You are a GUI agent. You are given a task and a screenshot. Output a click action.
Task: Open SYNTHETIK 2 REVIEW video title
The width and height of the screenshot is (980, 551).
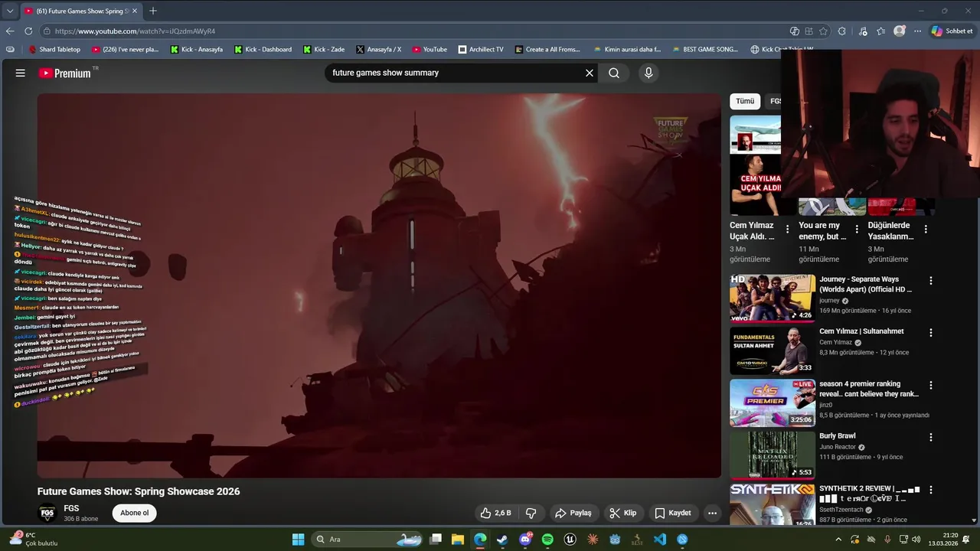pos(869,493)
